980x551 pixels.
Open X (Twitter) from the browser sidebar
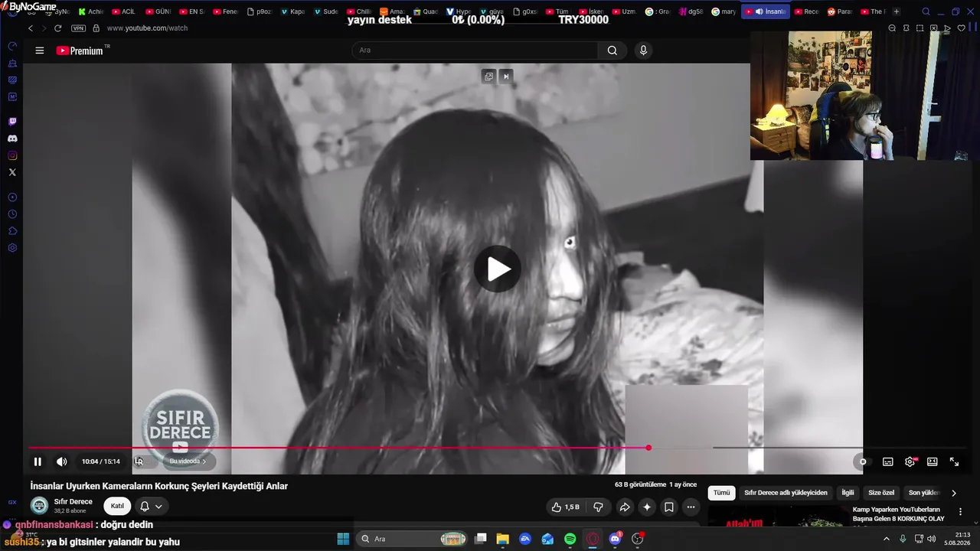click(12, 172)
